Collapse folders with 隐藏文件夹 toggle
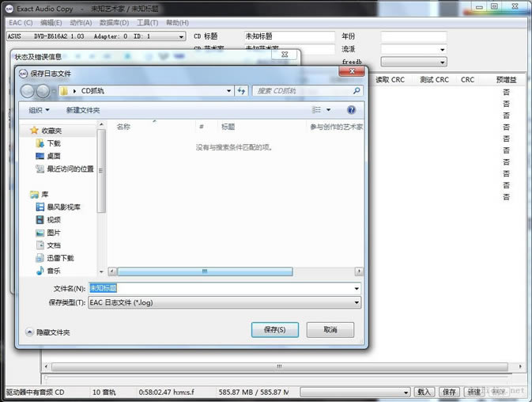Screen dimensions: 532x402 (x=48, y=332)
